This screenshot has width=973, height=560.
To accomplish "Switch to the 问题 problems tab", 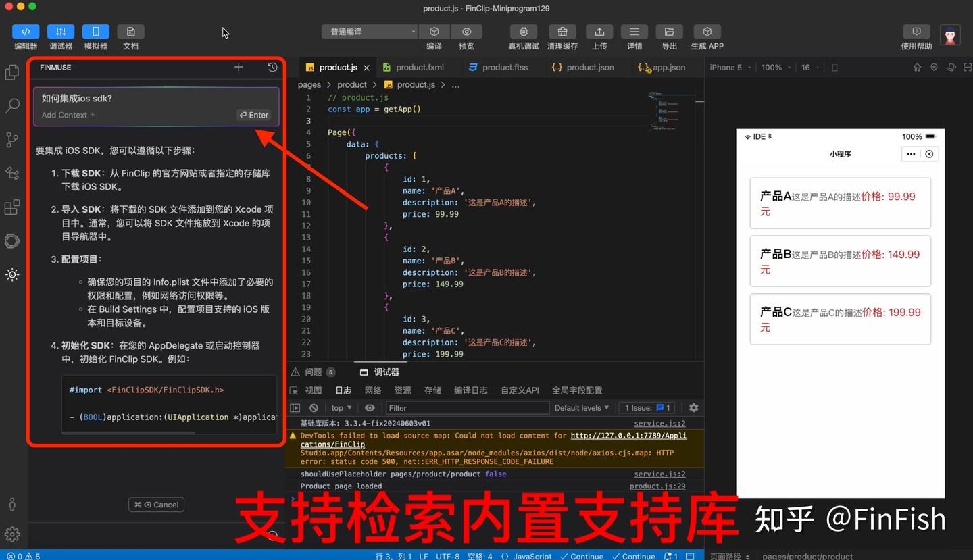I will click(x=314, y=372).
